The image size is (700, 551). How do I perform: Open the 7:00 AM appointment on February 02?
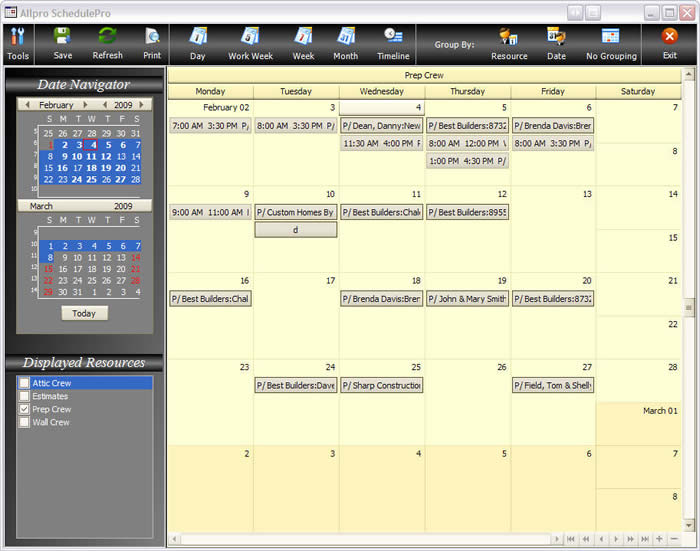click(x=210, y=126)
